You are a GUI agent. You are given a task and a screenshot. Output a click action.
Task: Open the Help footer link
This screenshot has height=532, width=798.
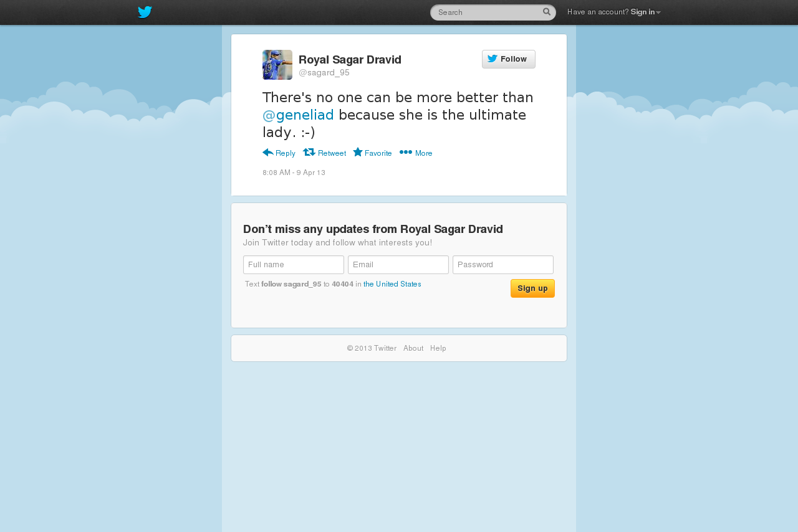coord(438,348)
